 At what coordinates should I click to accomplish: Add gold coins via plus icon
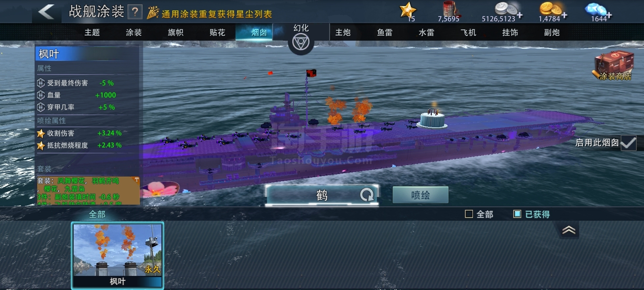[564, 15]
